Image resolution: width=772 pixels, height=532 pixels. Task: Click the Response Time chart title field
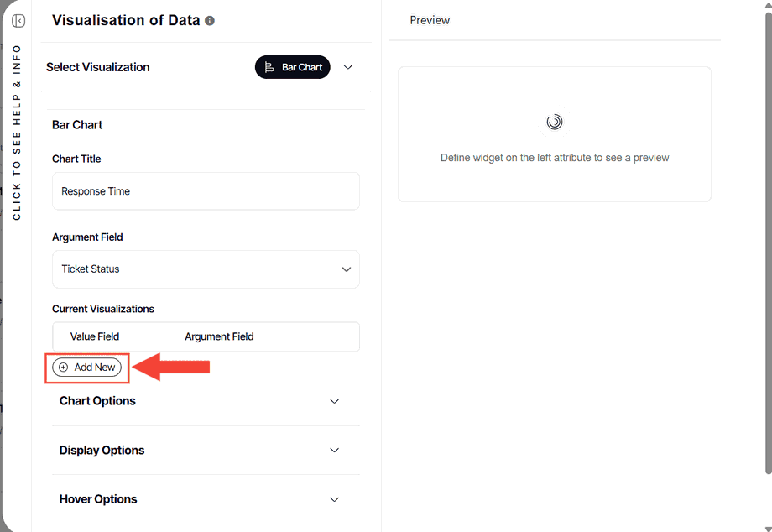206,190
